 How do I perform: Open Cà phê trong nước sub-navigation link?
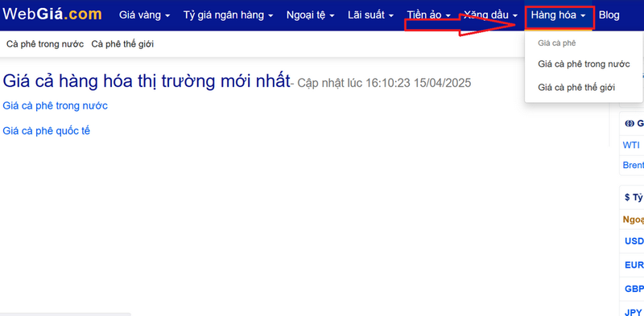tap(45, 44)
